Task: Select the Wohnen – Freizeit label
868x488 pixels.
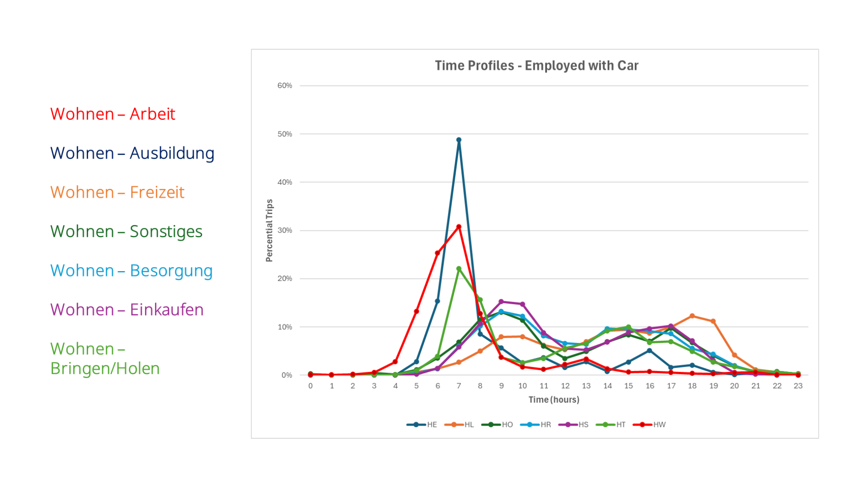Action: coord(117,192)
